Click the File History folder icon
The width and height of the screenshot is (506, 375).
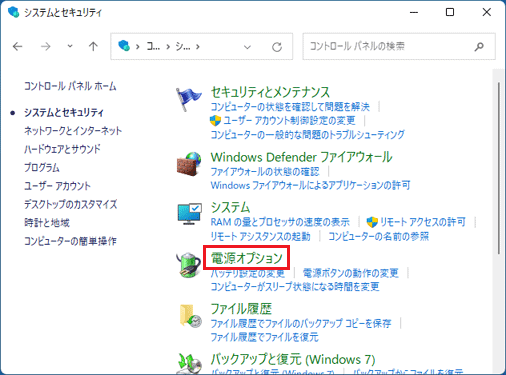[190, 315]
